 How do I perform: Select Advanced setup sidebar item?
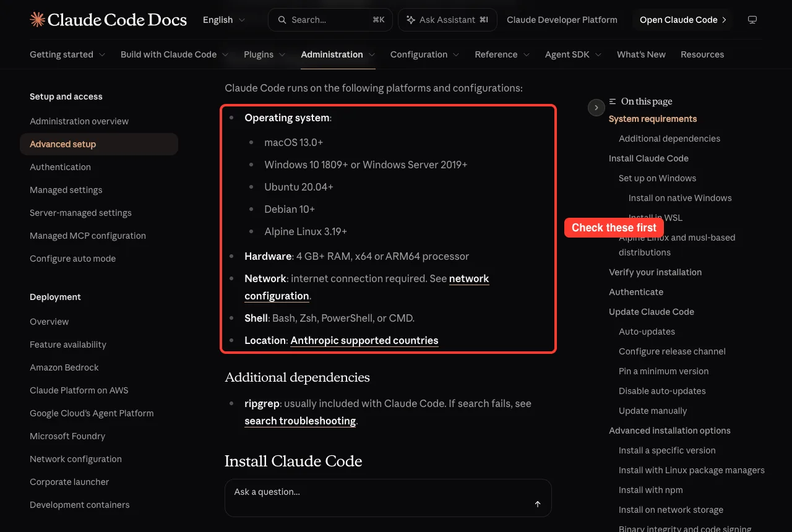pos(99,144)
